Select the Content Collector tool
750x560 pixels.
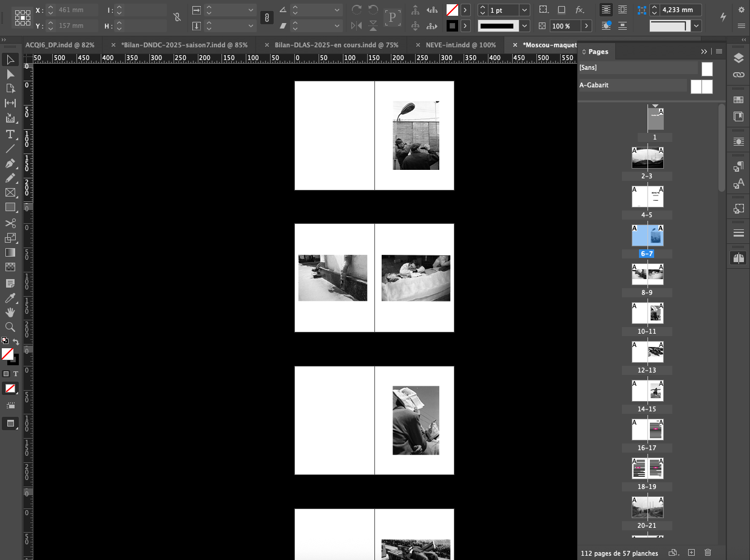10,118
